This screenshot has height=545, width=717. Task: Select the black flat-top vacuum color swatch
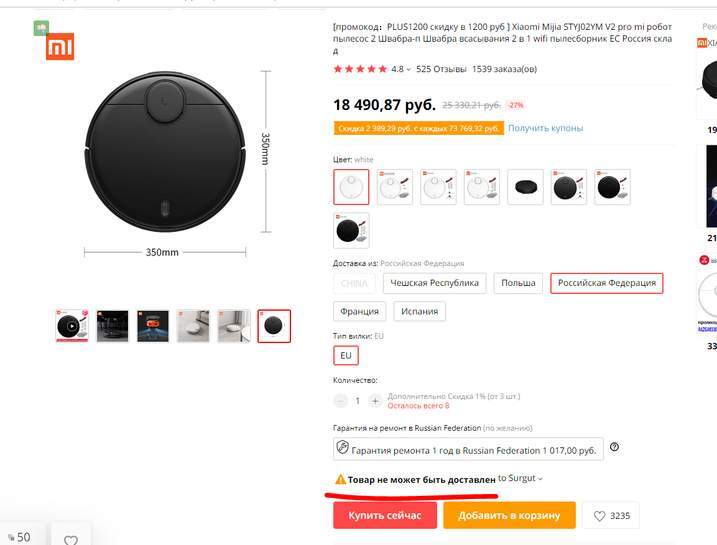point(525,187)
